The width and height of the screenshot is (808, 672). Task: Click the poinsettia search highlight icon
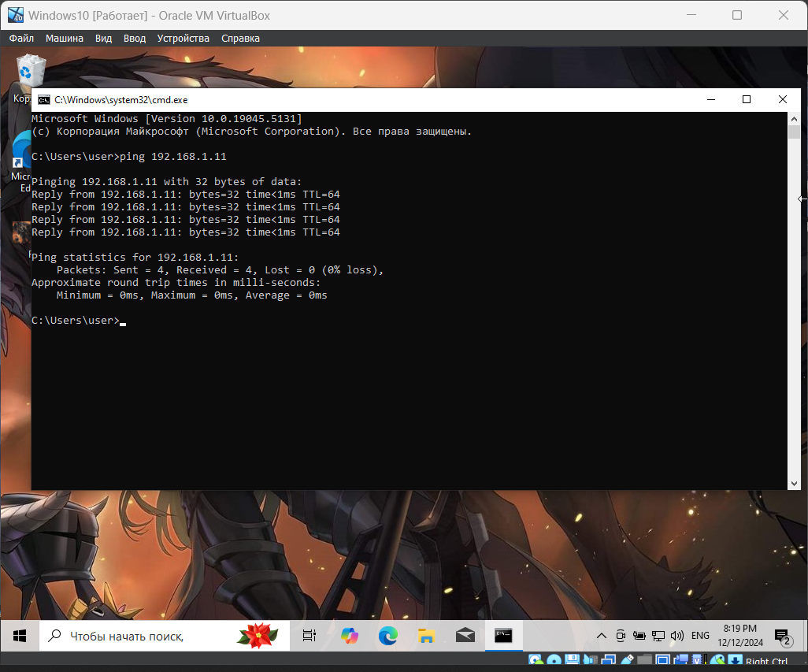pos(258,636)
